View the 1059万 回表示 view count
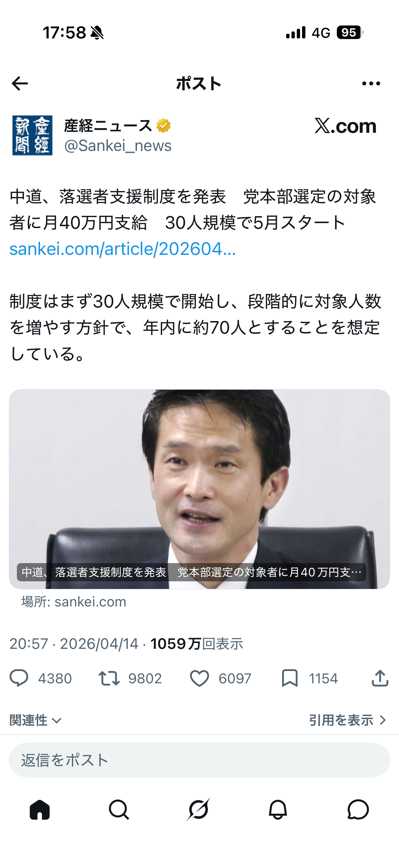399x868 pixels. pyautogui.click(x=197, y=644)
